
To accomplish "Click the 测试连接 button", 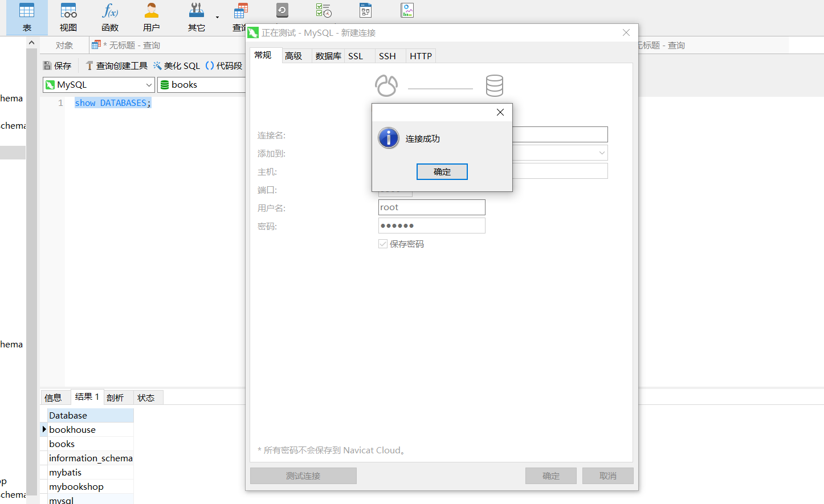I will tap(303, 476).
